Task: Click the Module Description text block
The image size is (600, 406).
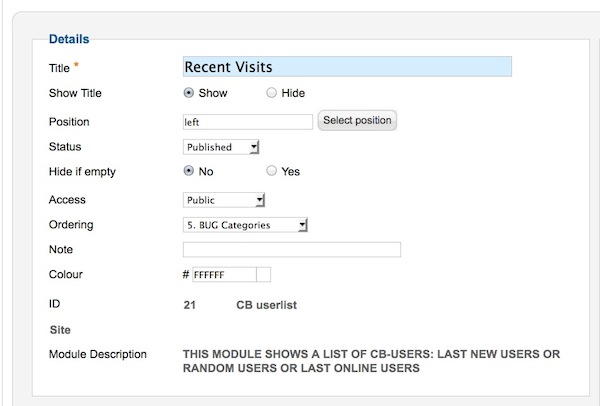Action: coord(371,361)
